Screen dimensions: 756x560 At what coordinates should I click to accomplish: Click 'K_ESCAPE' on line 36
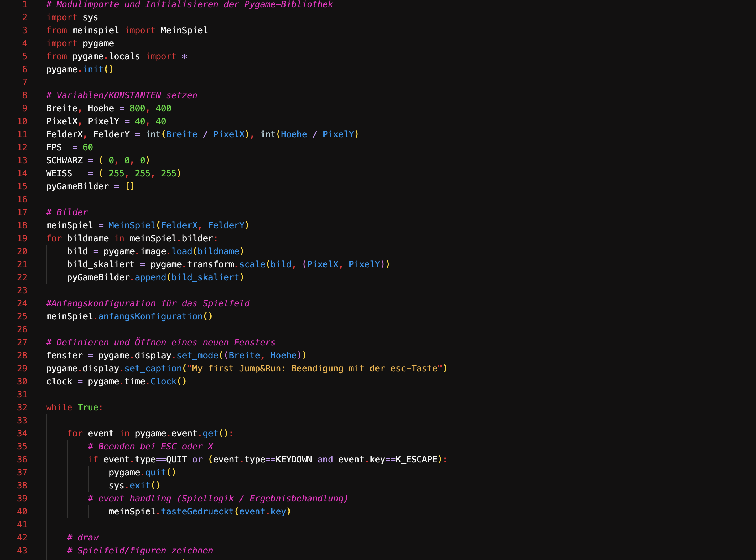coord(417,460)
